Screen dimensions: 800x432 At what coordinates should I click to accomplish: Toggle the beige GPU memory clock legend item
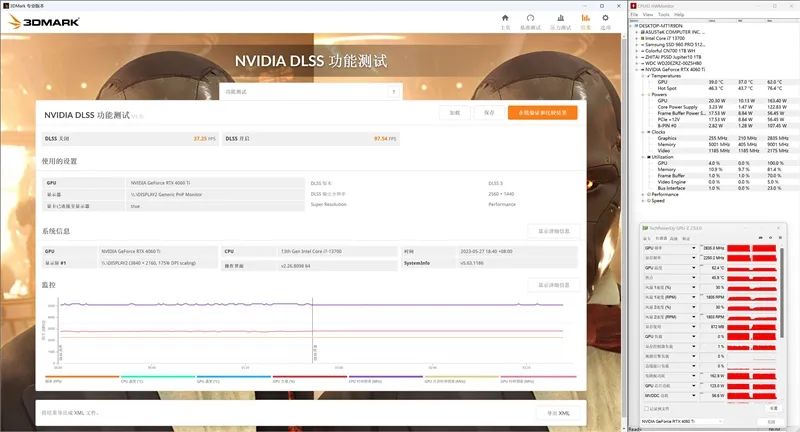[x=462, y=379]
